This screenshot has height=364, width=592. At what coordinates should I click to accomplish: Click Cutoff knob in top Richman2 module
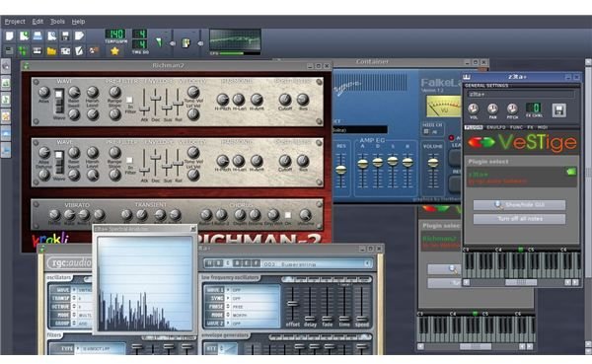coord(285,100)
